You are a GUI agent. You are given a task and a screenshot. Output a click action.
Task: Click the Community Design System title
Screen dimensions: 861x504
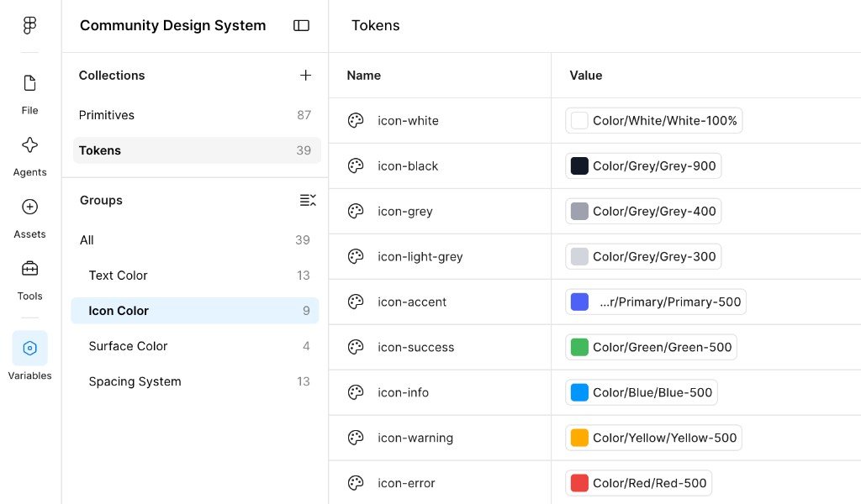172,25
